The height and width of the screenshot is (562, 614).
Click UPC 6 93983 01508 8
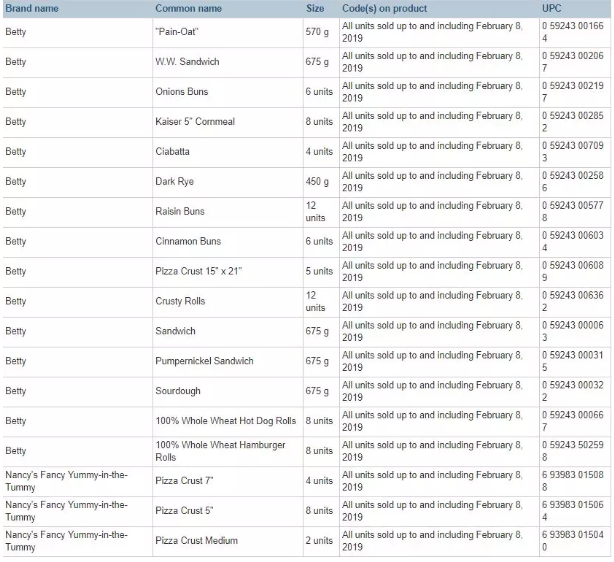pyautogui.click(x=573, y=481)
